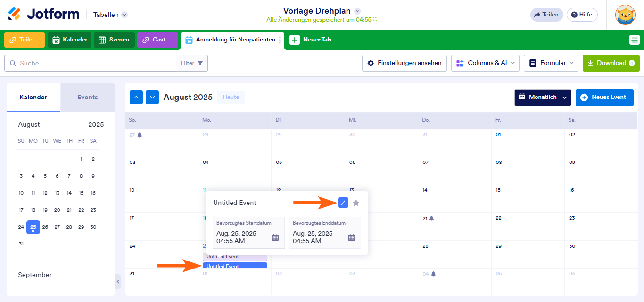The image size is (644, 302).
Task: Go to previous month with up arrow
Action: tap(136, 97)
